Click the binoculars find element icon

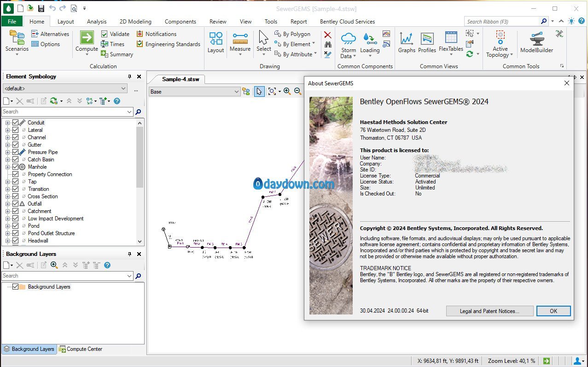click(327, 44)
